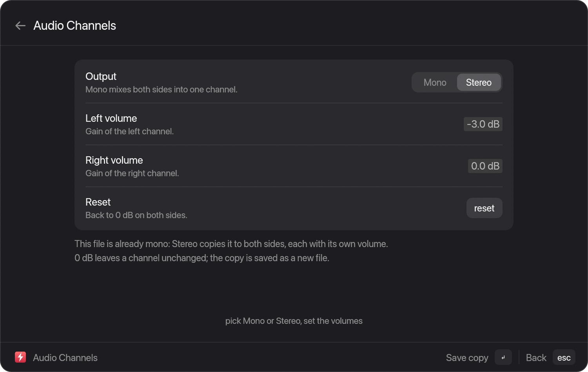
Task: Switch output to Mono
Action: click(x=435, y=82)
